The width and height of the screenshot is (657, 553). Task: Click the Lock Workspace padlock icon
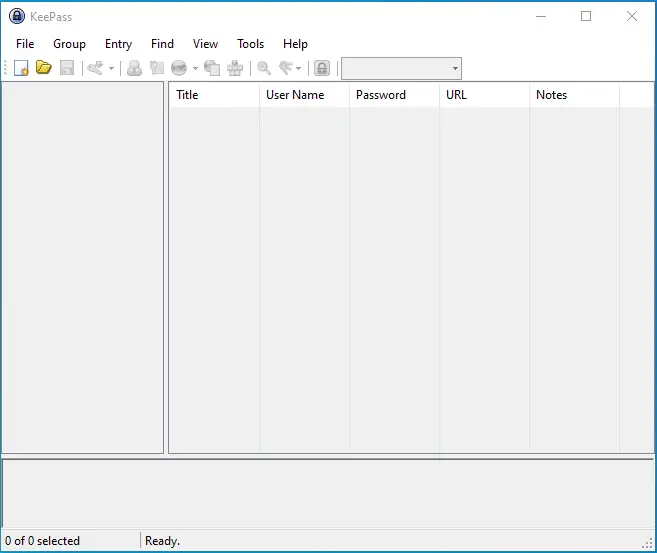pyautogui.click(x=322, y=68)
